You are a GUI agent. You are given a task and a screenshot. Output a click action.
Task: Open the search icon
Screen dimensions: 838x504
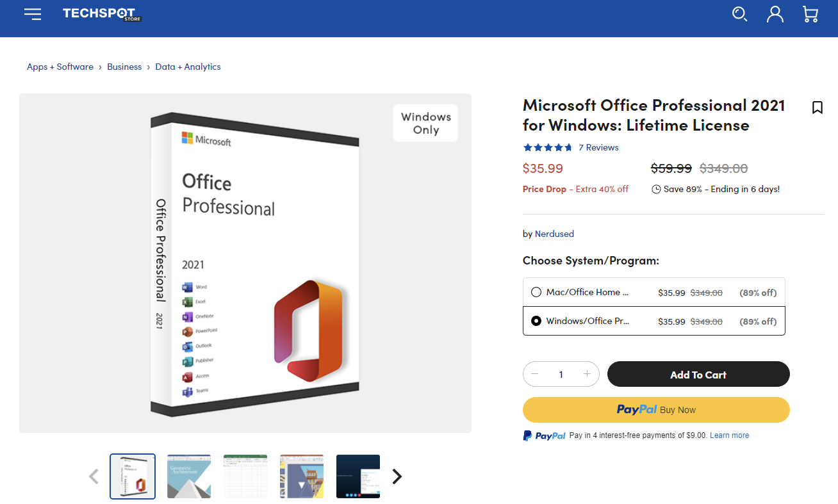(739, 13)
